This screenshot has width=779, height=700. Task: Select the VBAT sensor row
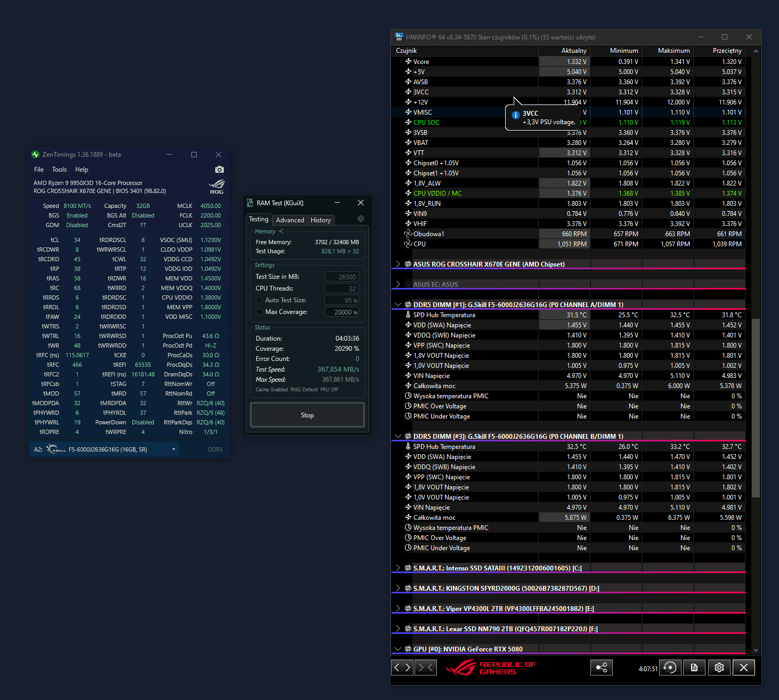pos(569,143)
